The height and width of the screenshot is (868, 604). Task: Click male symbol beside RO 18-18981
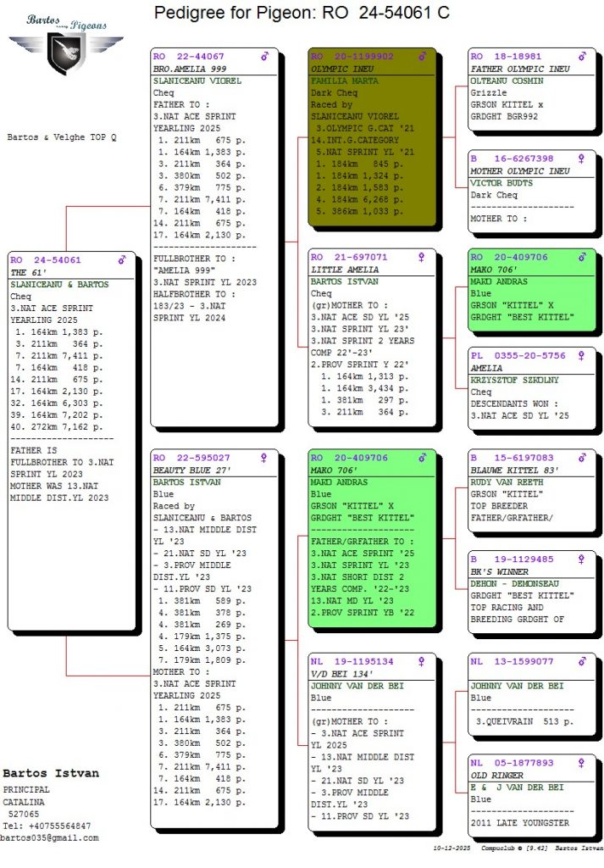point(582,56)
